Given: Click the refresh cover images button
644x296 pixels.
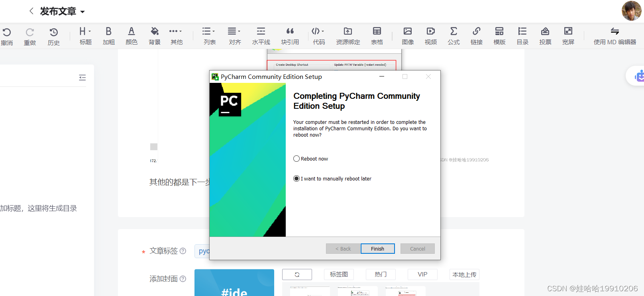Looking at the screenshot, I should [x=297, y=274].
